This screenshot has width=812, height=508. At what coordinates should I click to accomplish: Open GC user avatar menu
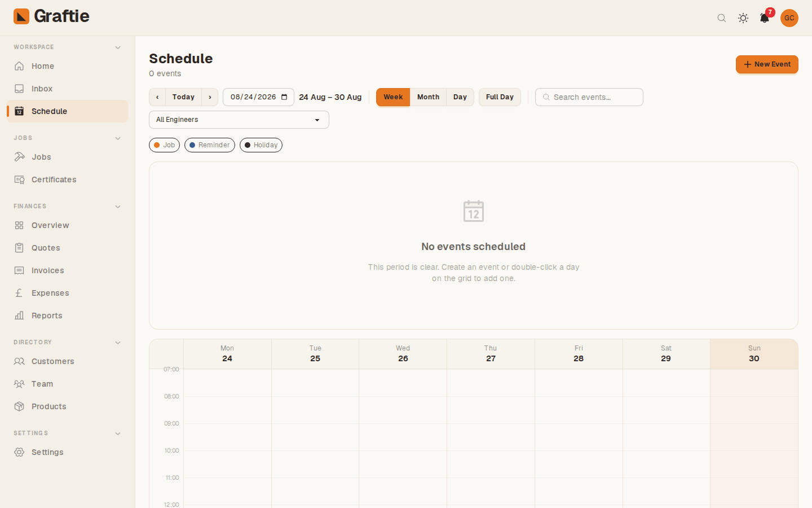click(789, 18)
